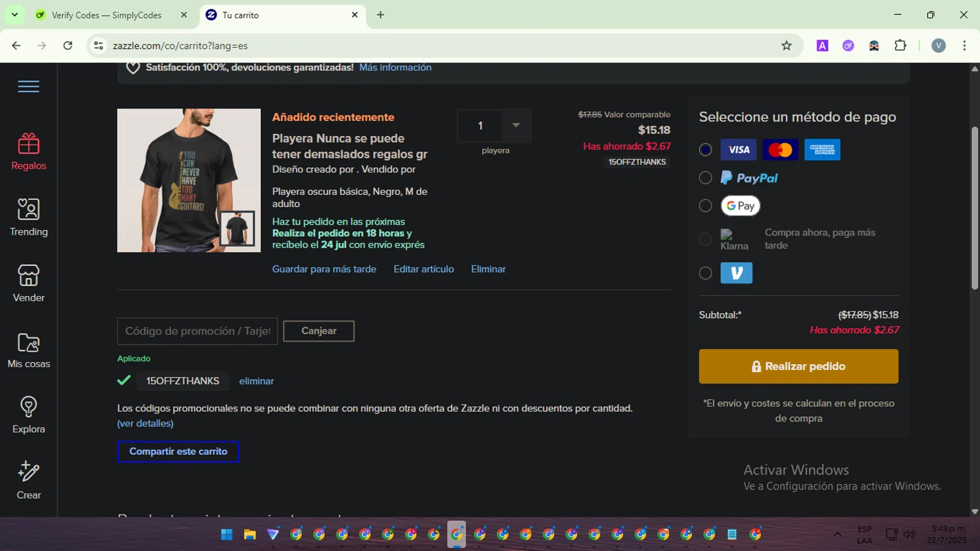Click the purple A extension icon
The image size is (980, 551).
click(x=823, y=46)
